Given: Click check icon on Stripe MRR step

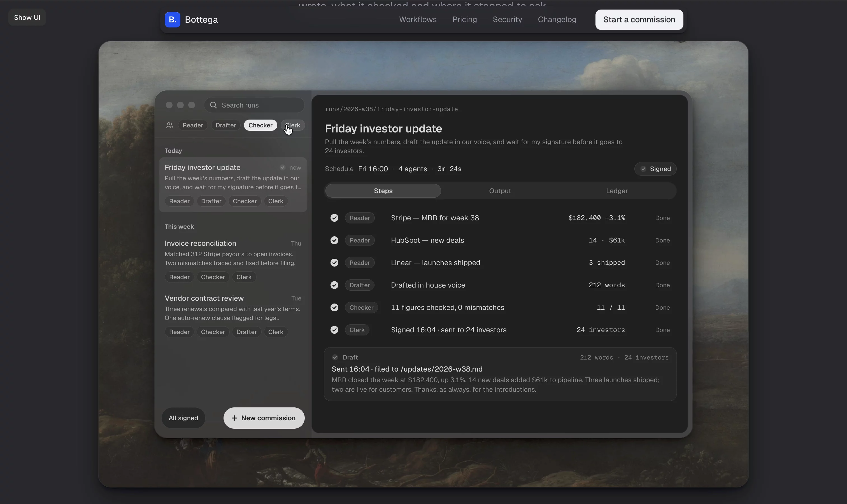Looking at the screenshot, I should click(x=334, y=218).
